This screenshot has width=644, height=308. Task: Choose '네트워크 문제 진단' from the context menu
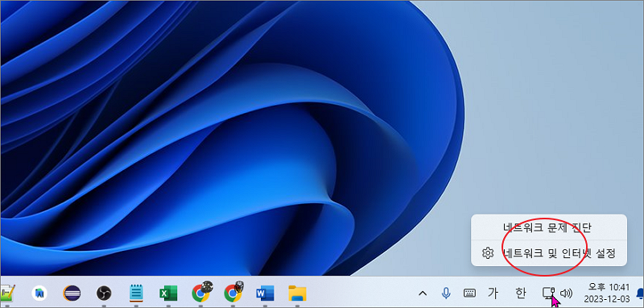549,228
